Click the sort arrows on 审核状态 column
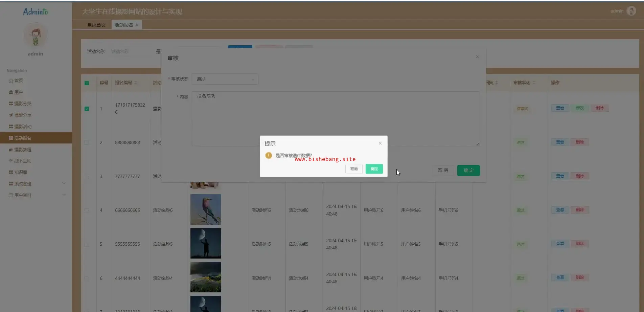Image resolution: width=644 pixels, height=312 pixels. 534,83
